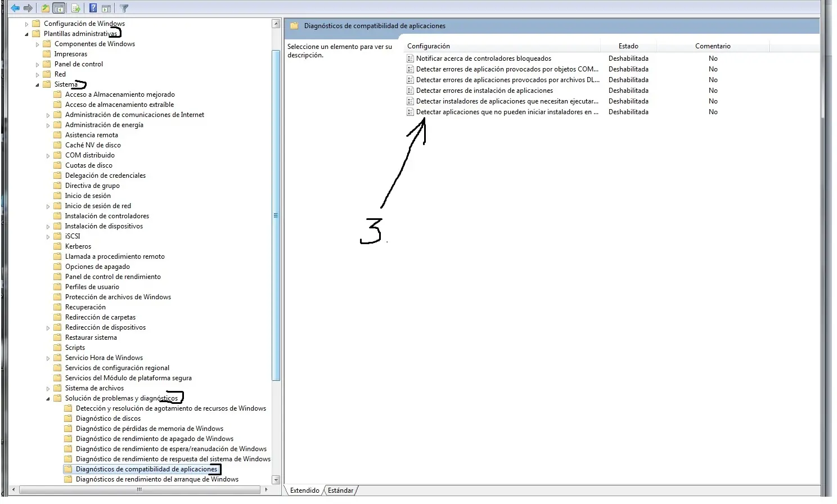
Task: Switch to the Extendido tab
Action: click(304, 490)
